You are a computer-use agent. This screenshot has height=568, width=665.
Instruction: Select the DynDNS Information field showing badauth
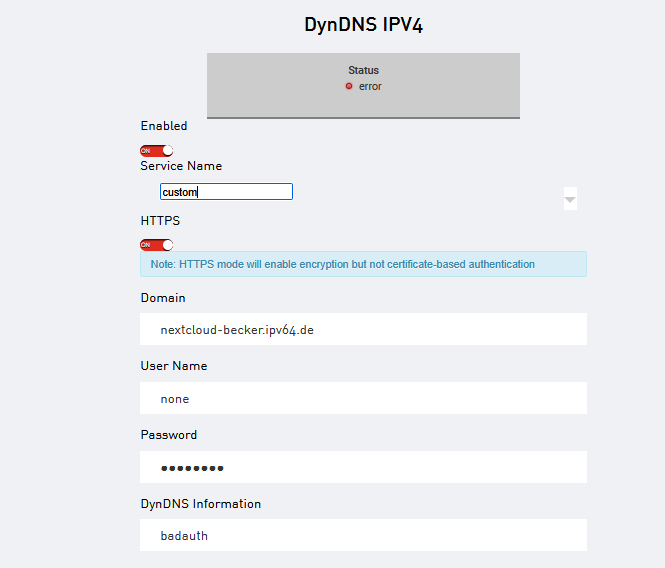coord(363,535)
